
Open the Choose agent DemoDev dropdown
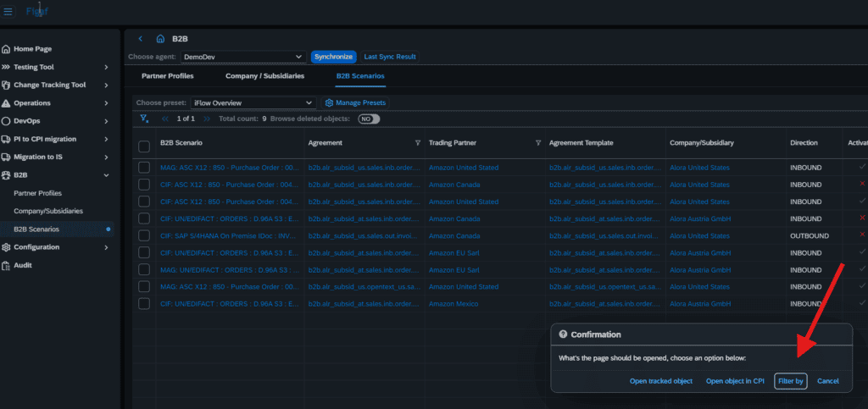243,57
